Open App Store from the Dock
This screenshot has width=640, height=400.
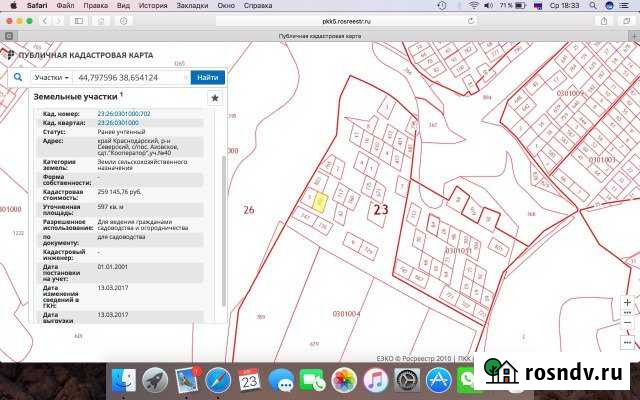pos(437,380)
